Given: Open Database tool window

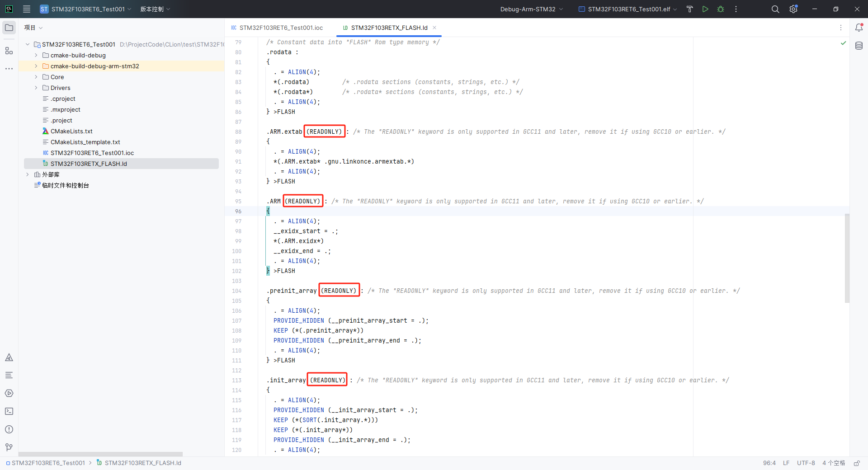Looking at the screenshot, I should [x=859, y=46].
